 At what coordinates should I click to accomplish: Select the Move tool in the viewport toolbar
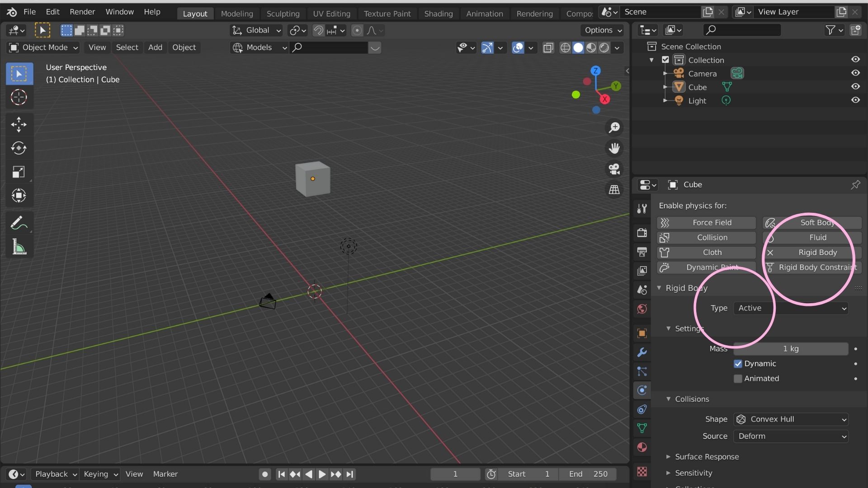pyautogui.click(x=19, y=125)
